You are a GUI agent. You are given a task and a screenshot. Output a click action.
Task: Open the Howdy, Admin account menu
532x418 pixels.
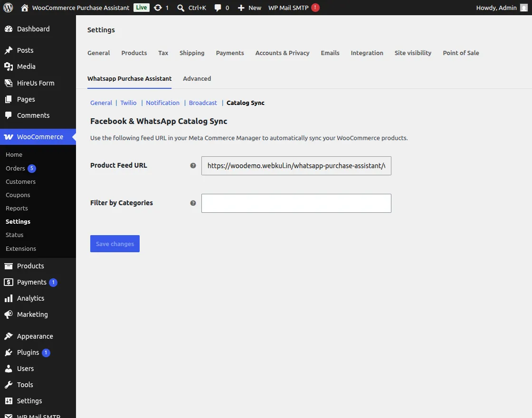coord(502,8)
